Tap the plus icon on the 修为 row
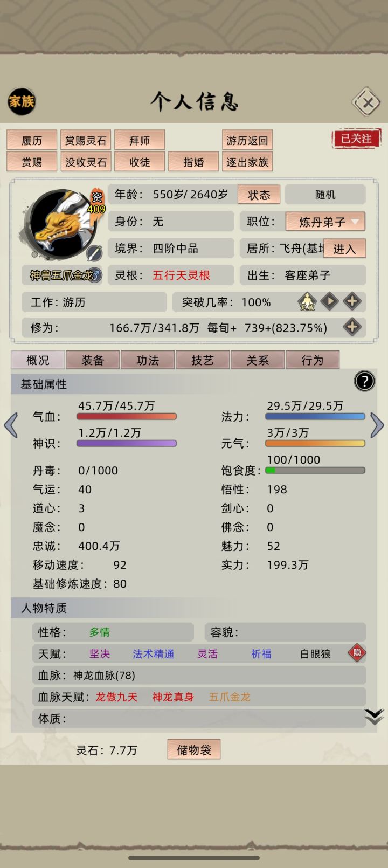The image size is (388, 868). pos(352,327)
